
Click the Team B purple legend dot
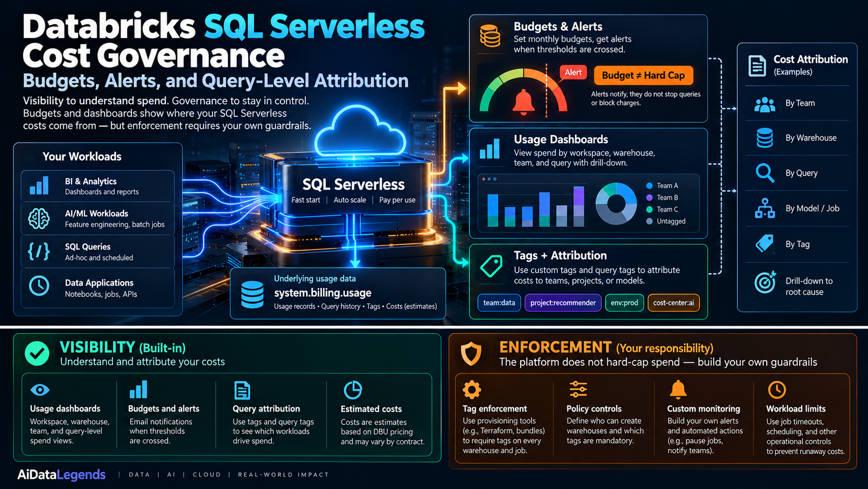tap(649, 197)
